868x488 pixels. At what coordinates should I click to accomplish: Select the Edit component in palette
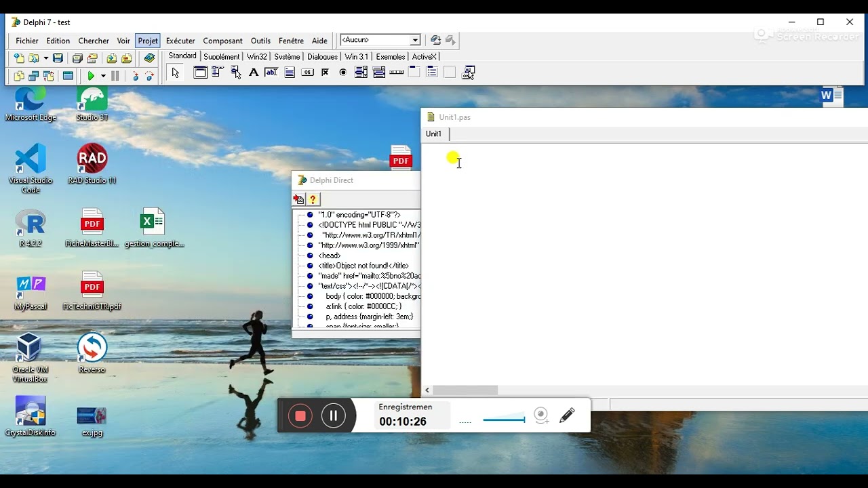coord(271,73)
